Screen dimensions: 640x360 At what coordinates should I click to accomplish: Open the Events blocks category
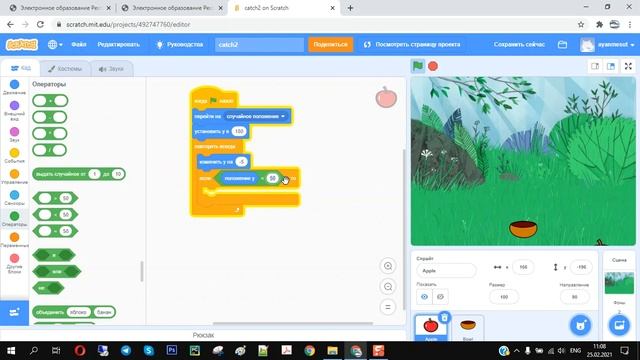tap(14, 156)
